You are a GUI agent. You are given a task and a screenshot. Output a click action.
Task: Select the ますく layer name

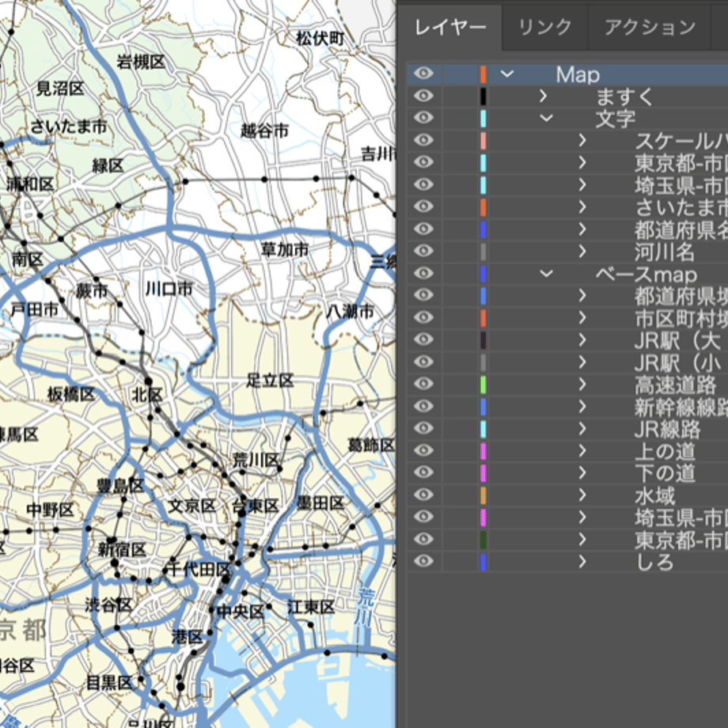(624, 97)
